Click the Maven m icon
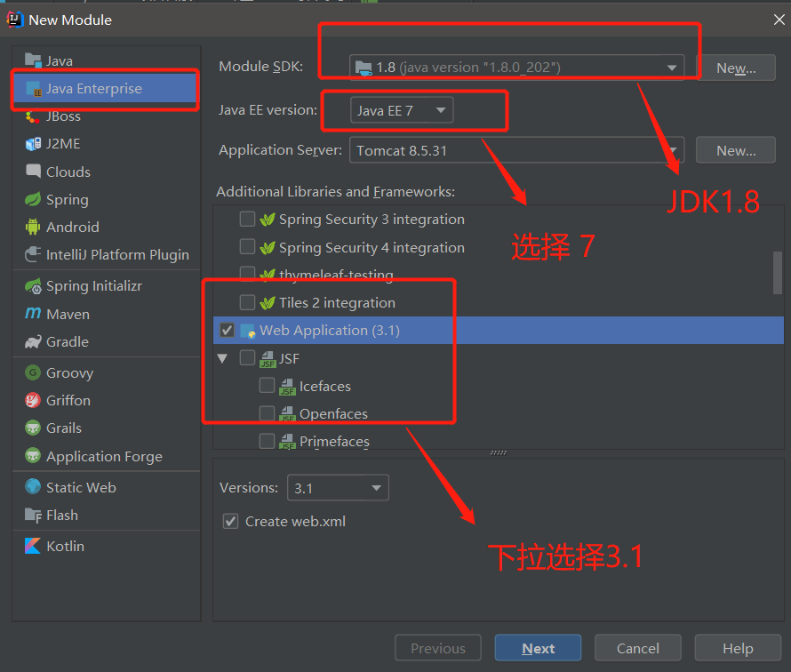This screenshot has width=791, height=672. pyautogui.click(x=33, y=313)
